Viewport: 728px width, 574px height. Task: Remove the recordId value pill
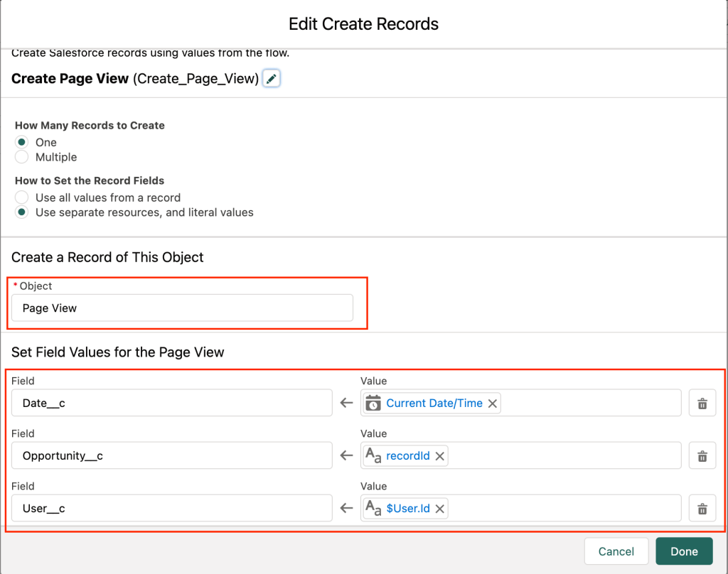point(439,456)
